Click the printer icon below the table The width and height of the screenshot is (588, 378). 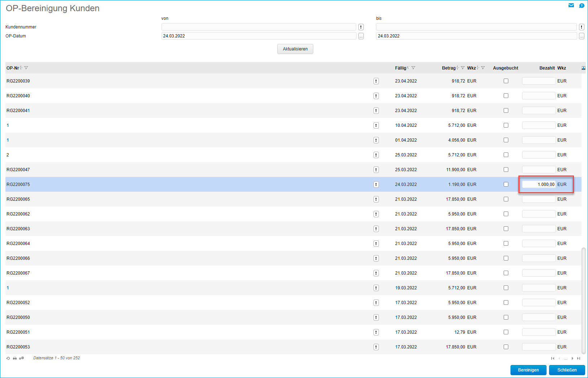click(15, 358)
